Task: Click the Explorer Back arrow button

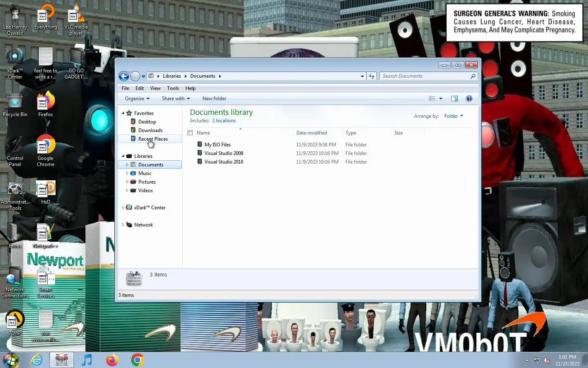Action: 124,76
